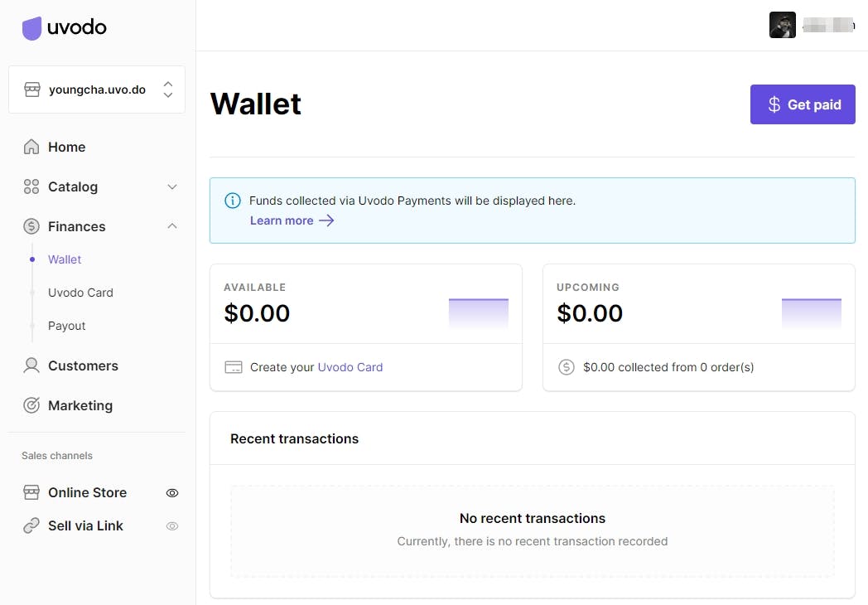Collapse the Finances section chevron
Image resolution: width=868 pixels, height=605 pixels.
172,226
